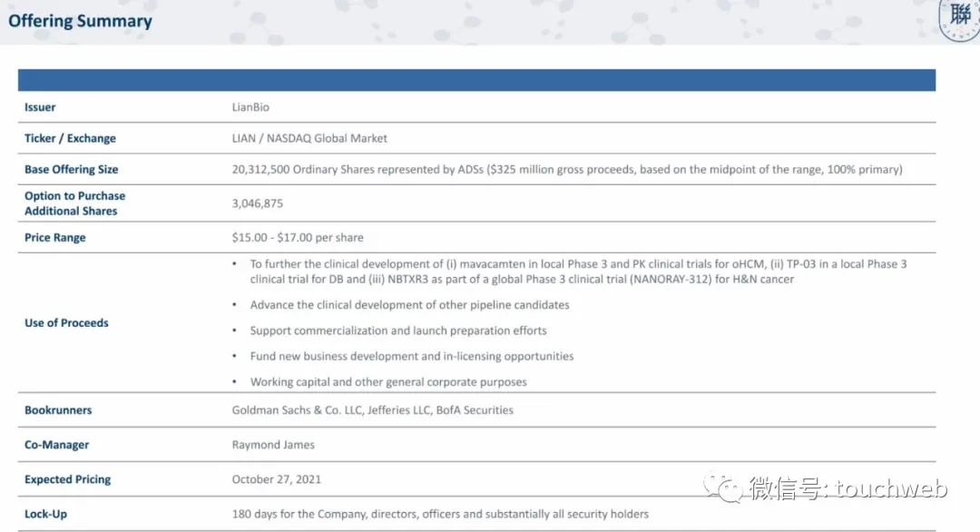Screen dimensions: 980x532
Task: Select the Use of Proceeds label
Action: tap(66, 322)
